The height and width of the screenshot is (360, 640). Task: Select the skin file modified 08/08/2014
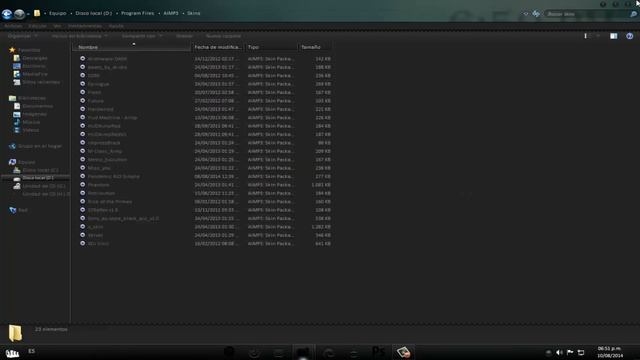click(205, 176)
